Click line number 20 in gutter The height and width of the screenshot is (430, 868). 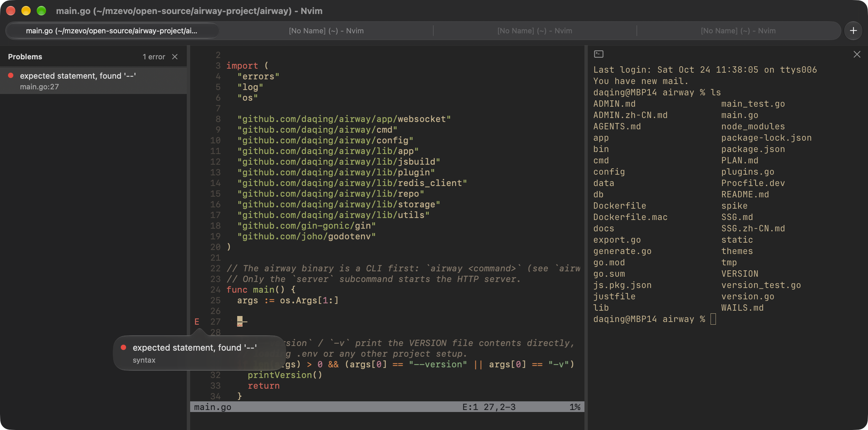tap(215, 247)
